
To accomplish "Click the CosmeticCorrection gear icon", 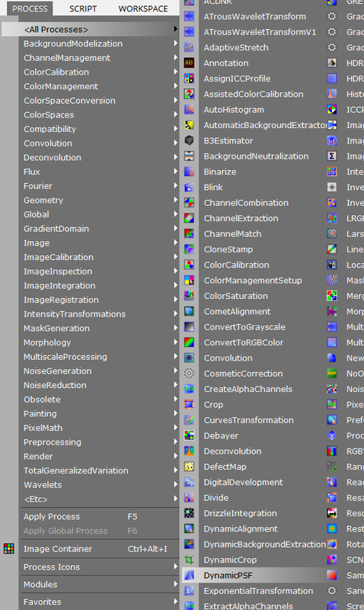I will [x=189, y=374].
